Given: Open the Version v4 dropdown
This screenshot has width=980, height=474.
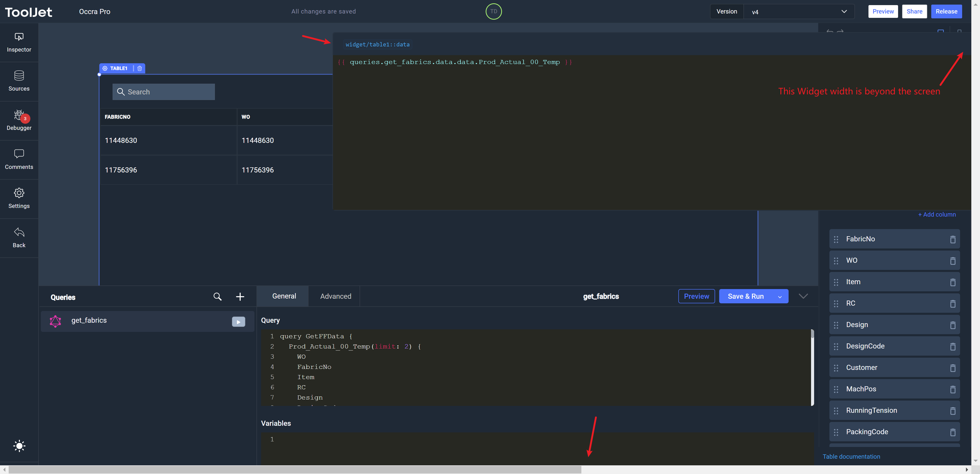Looking at the screenshot, I should pyautogui.click(x=799, y=11).
